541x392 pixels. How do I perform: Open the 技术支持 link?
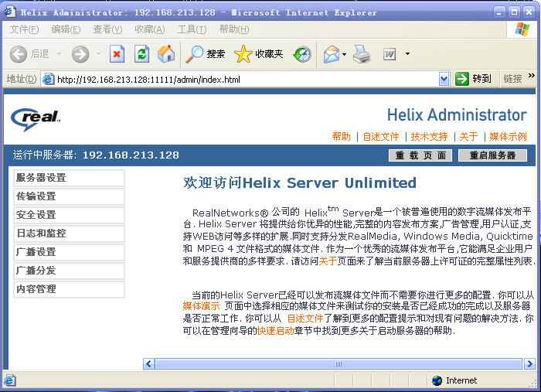[x=429, y=137]
